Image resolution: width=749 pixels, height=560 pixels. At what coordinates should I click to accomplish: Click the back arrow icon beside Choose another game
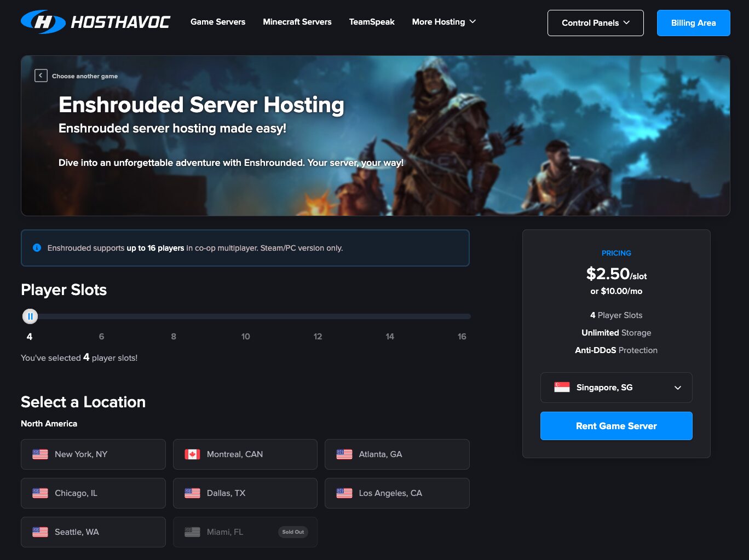tap(41, 76)
